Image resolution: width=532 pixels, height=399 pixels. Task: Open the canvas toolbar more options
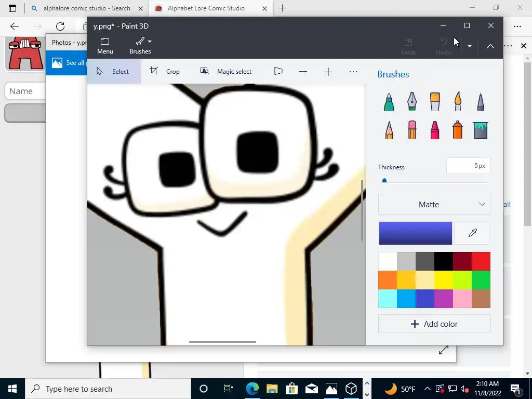click(353, 72)
